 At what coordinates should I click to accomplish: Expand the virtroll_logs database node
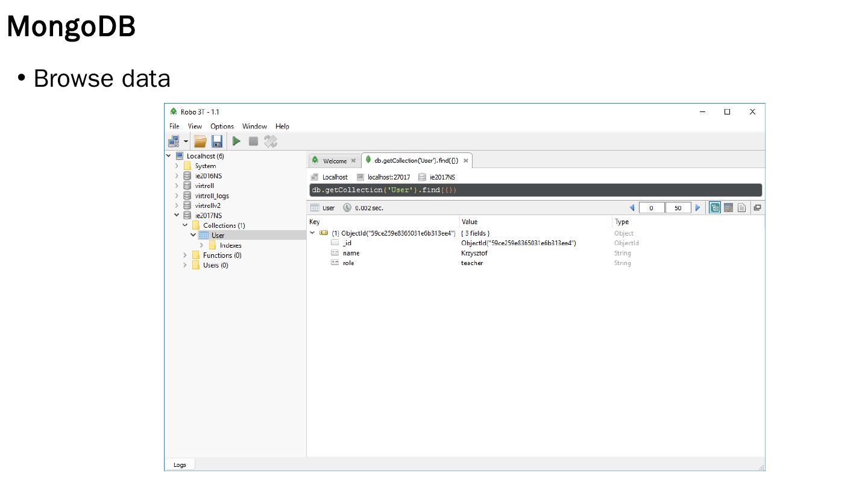pyautogui.click(x=177, y=196)
